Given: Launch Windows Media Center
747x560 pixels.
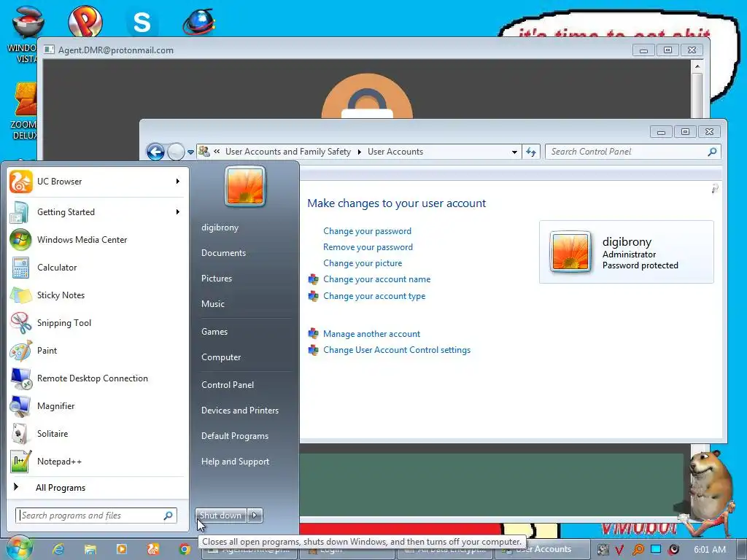Looking at the screenshot, I should click(97, 239).
